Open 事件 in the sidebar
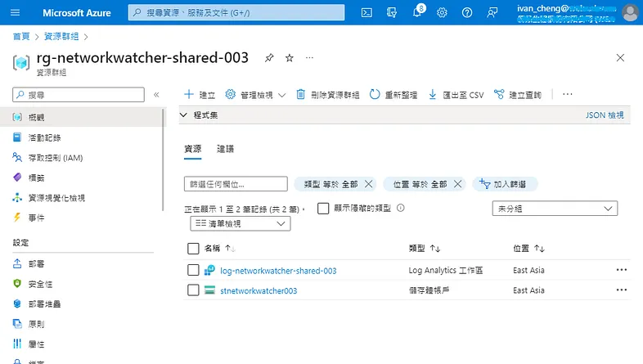Viewport: 643px width, 364px height. pyautogui.click(x=36, y=218)
